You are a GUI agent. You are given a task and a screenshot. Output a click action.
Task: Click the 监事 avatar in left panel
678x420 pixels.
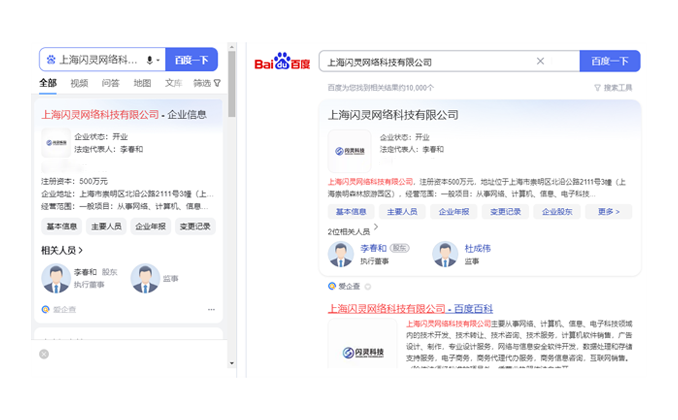pyautogui.click(x=145, y=279)
